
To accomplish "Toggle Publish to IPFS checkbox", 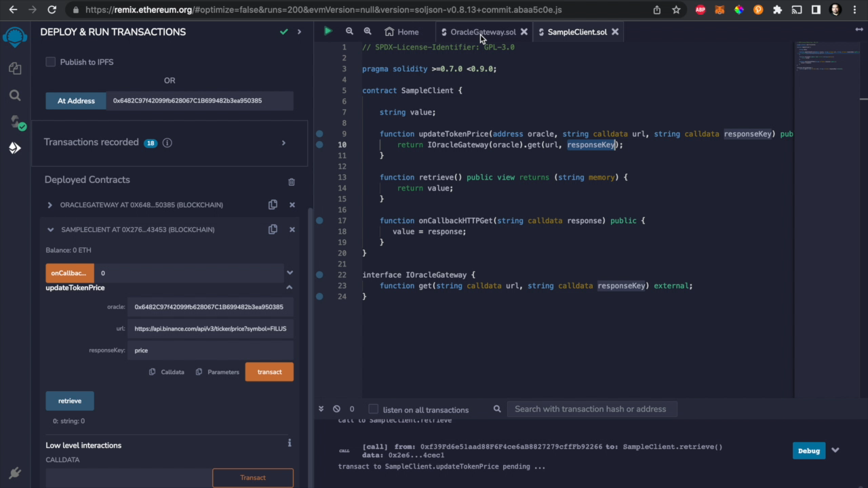I will click(50, 62).
